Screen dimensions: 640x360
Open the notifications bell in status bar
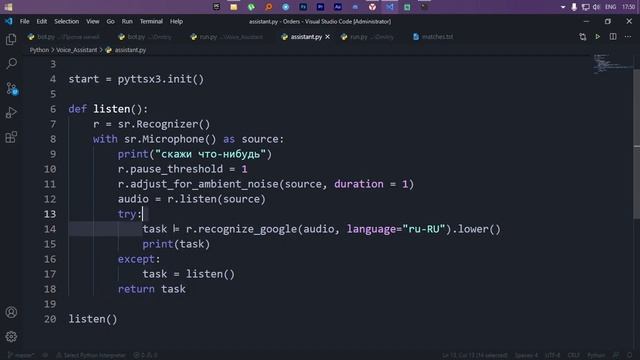coord(630,355)
